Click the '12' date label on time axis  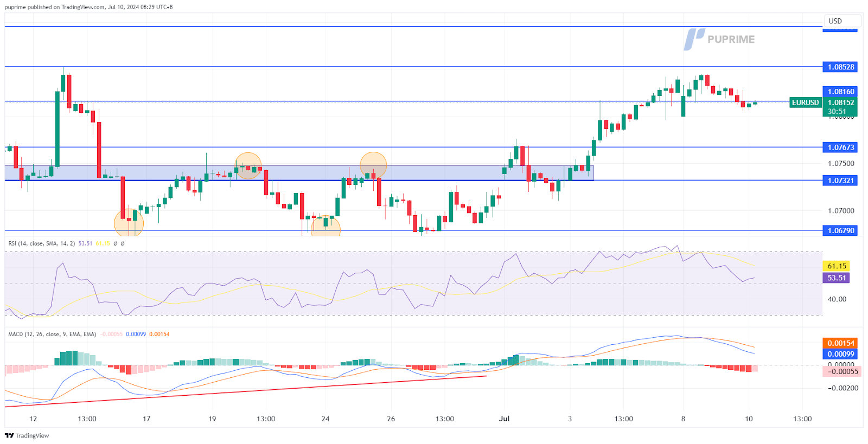[33, 419]
